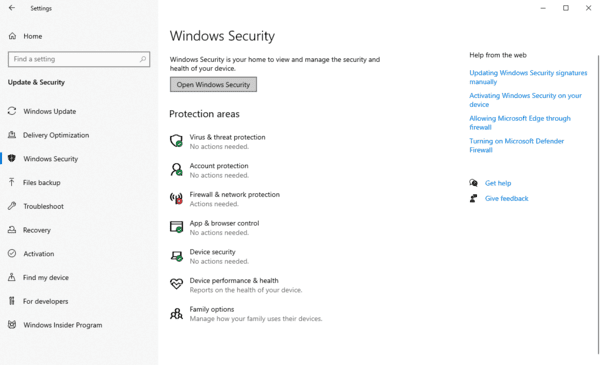Click the Device security laptop icon
The width and height of the screenshot is (600, 365).
176,256
